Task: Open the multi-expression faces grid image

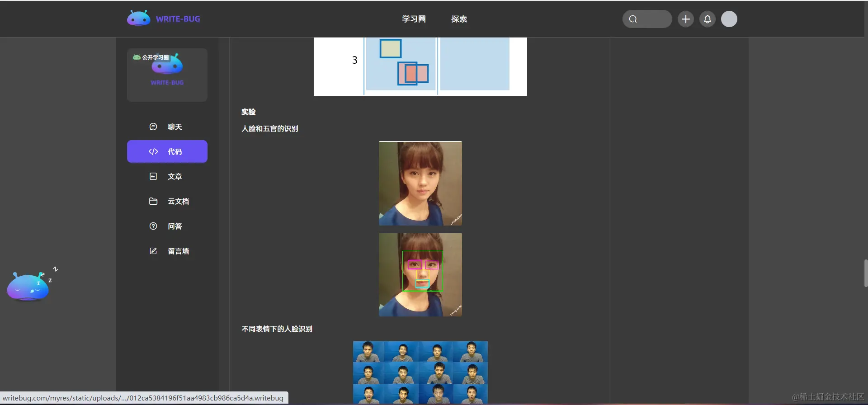Action: 420,372
